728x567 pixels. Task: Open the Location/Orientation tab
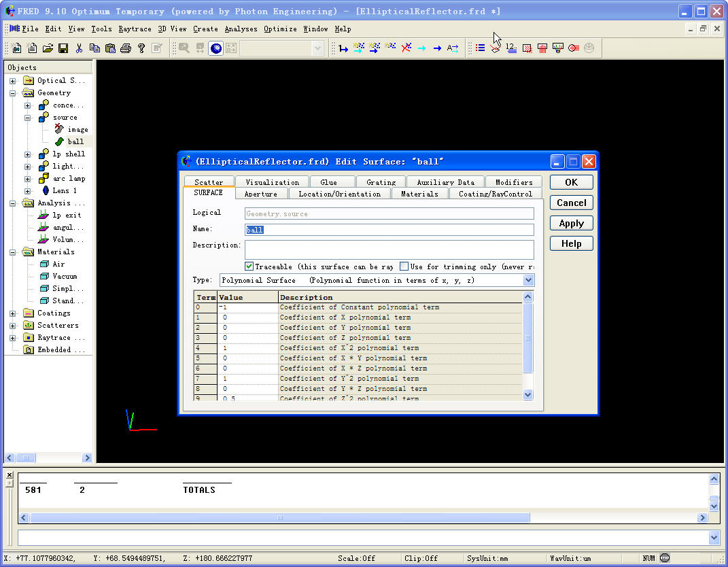click(339, 194)
